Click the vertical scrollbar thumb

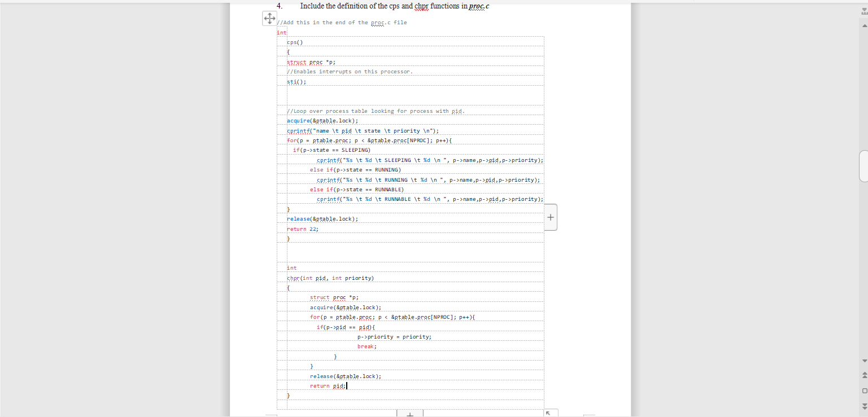coord(864,166)
